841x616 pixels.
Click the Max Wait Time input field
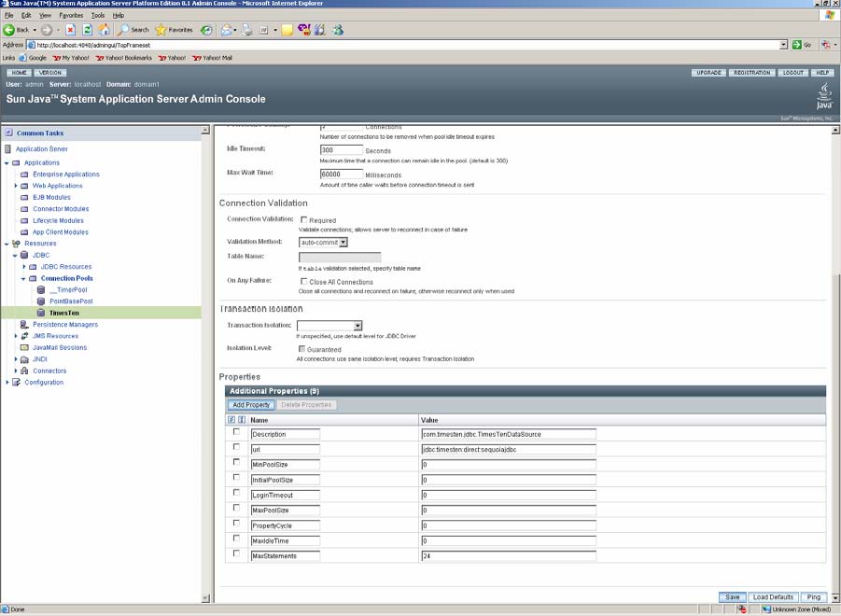341,175
